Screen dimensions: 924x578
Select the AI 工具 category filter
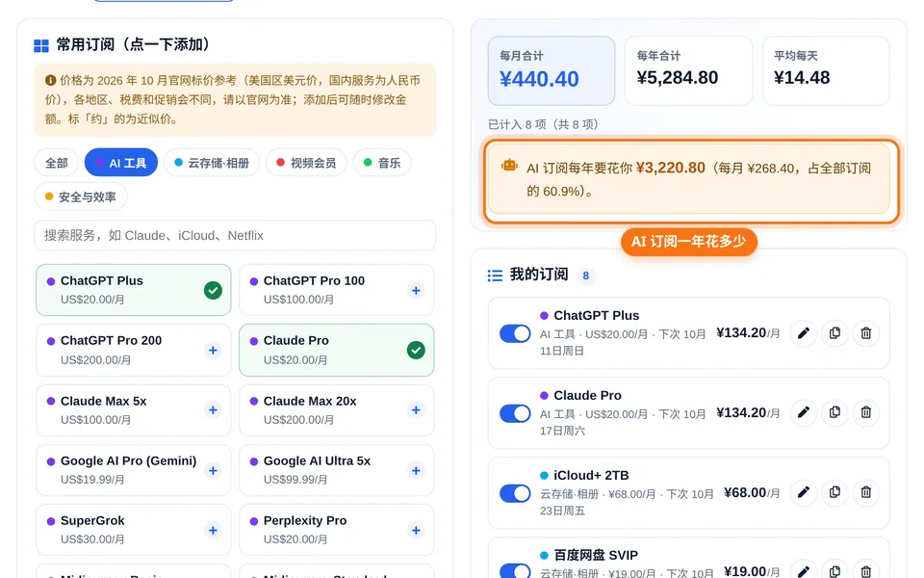tap(121, 163)
